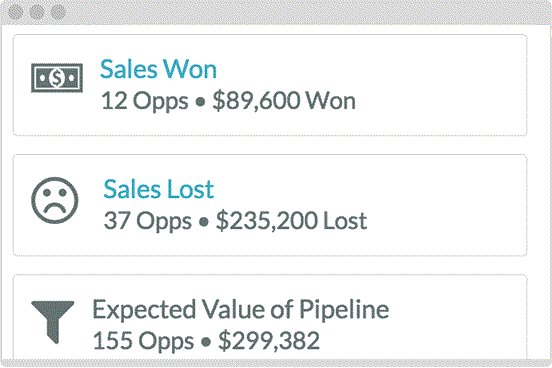Viewport: 552px width, 368px height.
Task: Select the Sales Won card background
Action: click(x=270, y=85)
